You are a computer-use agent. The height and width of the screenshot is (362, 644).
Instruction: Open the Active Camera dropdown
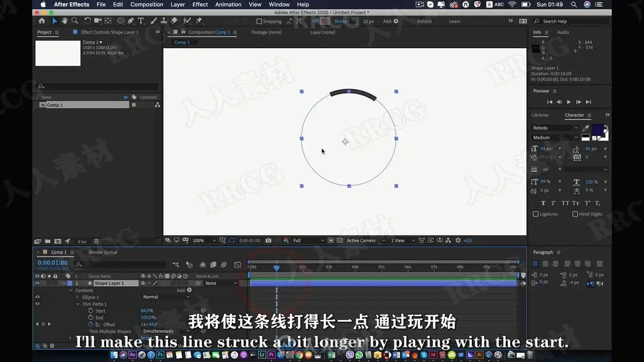tap(365, 240)
